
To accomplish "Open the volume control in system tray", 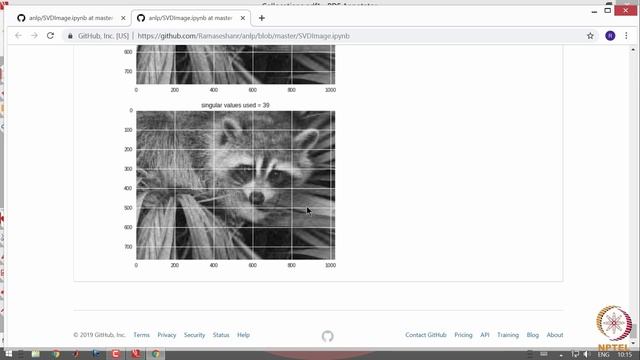I will click(x=587, y=354).
